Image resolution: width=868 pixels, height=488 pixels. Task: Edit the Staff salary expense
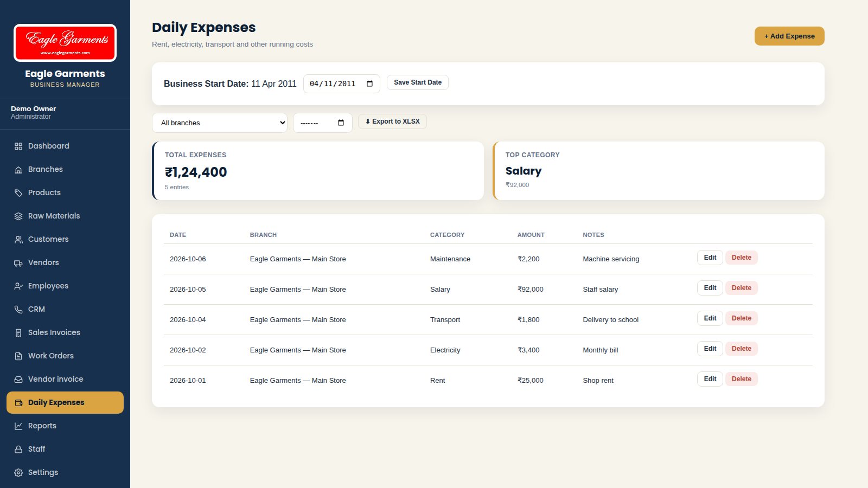[710, 288]
